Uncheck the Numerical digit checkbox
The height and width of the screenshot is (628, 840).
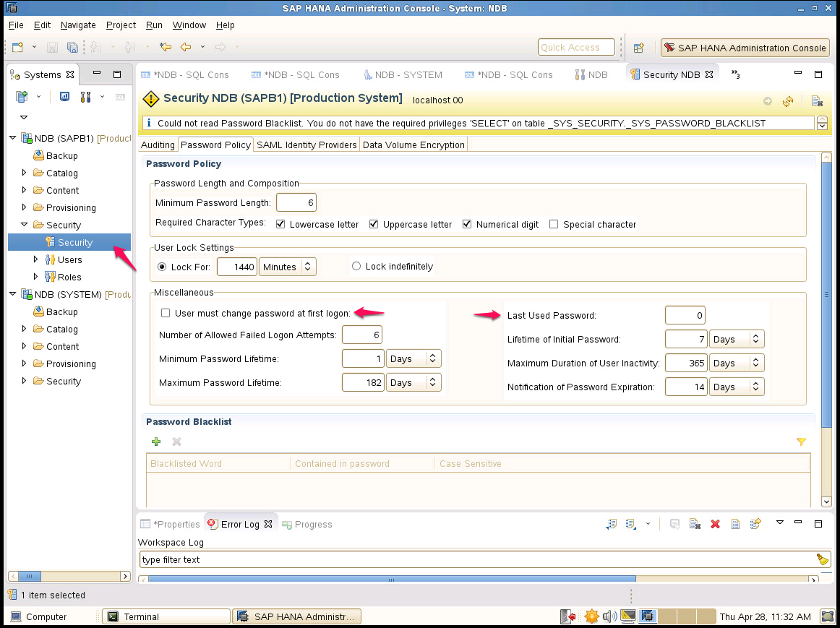click(x=466, y=224)
